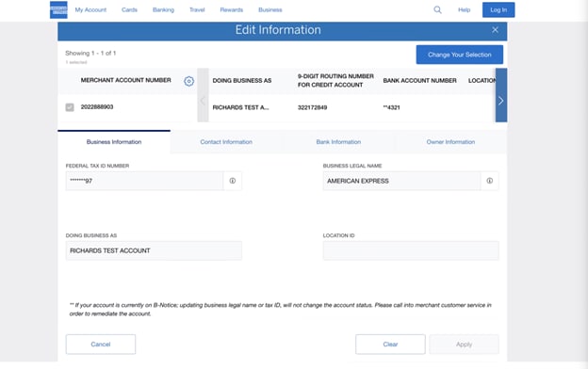Open the Business menu
The height and width of the screenshot is (369, 588).
tap(270, 9)
